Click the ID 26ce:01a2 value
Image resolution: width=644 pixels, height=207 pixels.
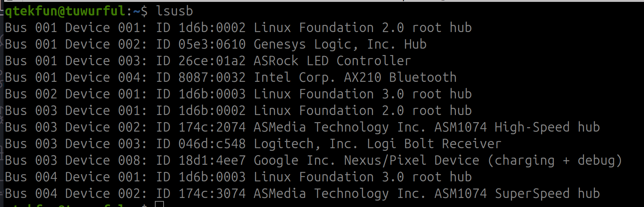click(200, 61)
